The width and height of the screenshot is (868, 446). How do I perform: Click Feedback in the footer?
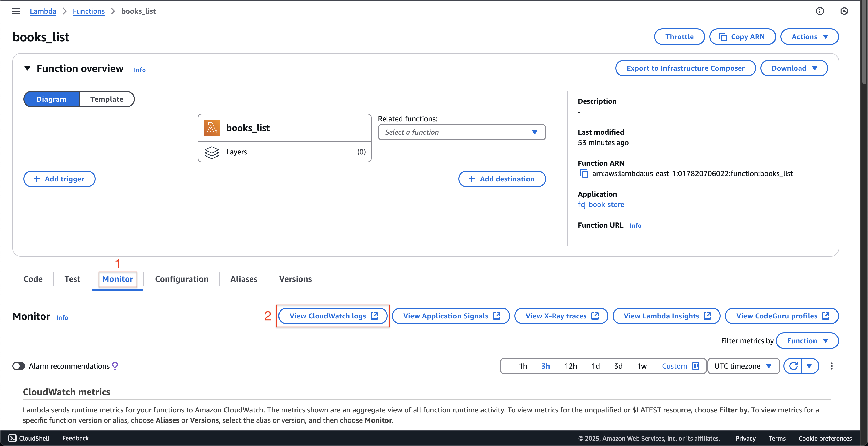click(x=75, y=438)
